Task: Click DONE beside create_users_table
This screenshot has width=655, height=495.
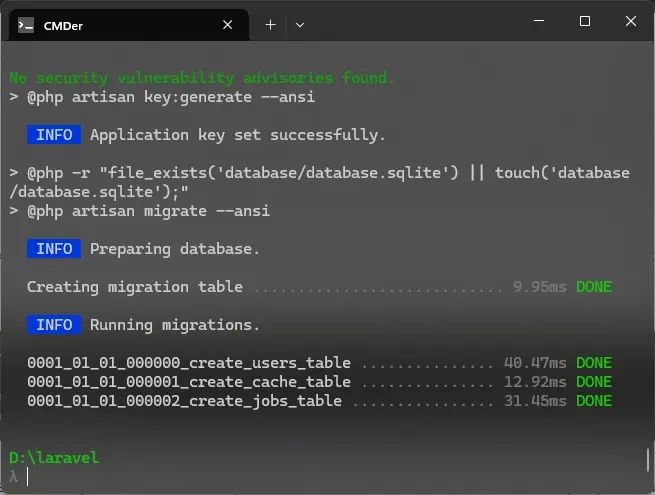Action: 594,363
